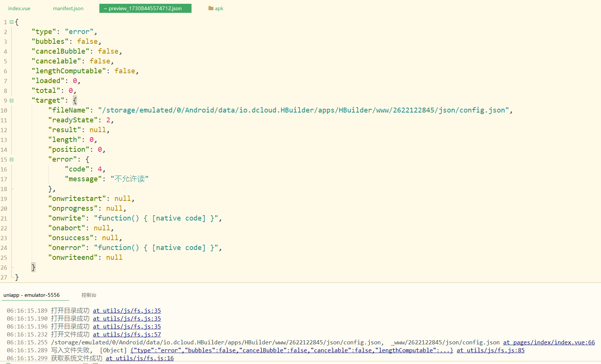The height and width of the screenshot is (364, 601).
Task: Click the "loaded" key on line 7
Action: coord(48,81)
